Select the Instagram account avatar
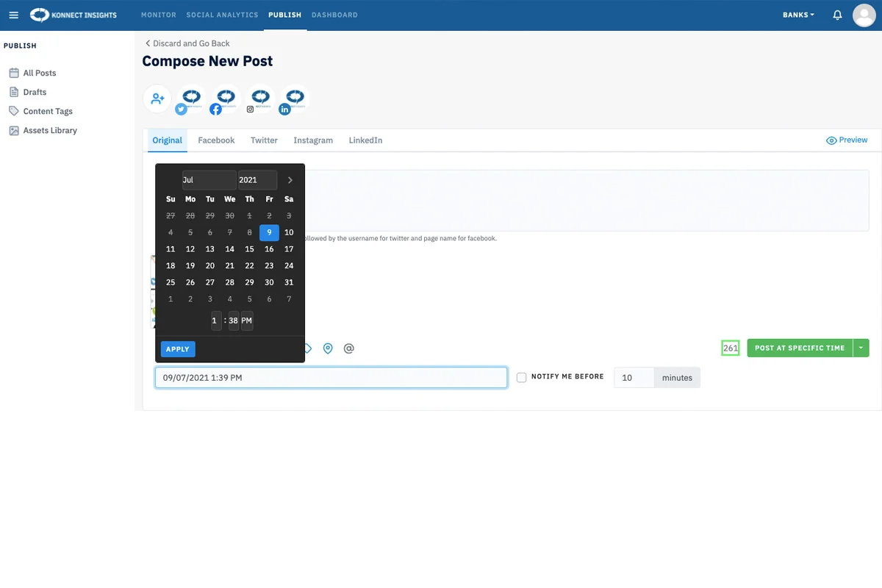Viewport: 882px width, 588px height. pyautogui.click(x=259, y=99)
